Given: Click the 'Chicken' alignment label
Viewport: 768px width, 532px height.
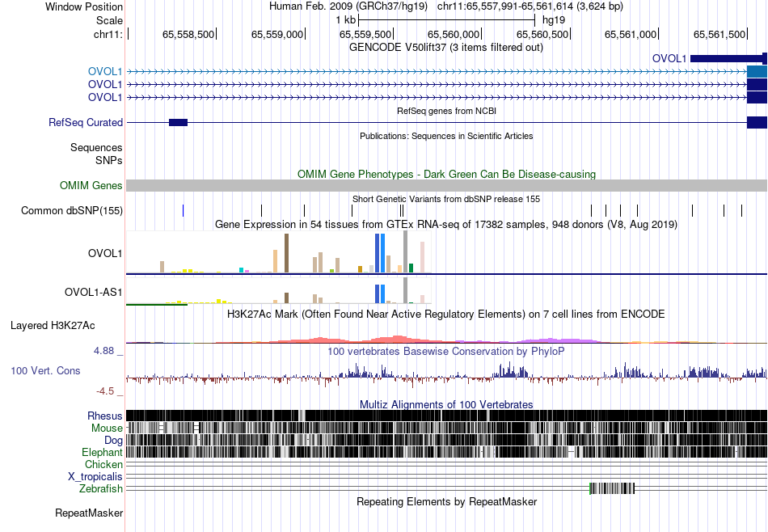Looking at the screenshot, I should coord(103,464).
